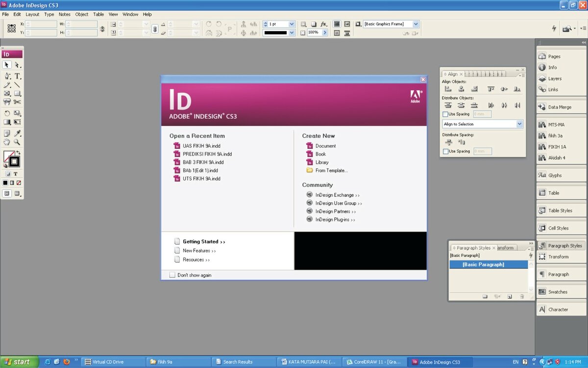Open the File menu

click(x=5, y=14)
